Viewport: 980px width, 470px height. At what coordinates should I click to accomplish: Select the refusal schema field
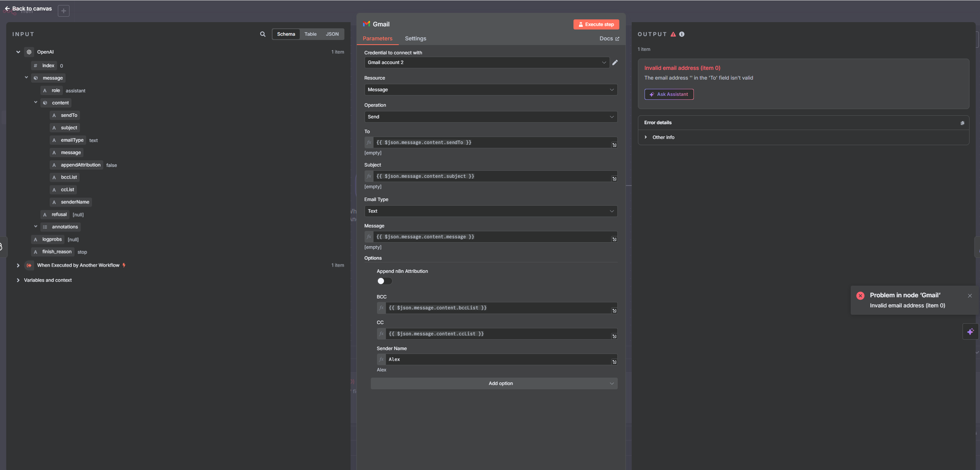click(55, 215)
